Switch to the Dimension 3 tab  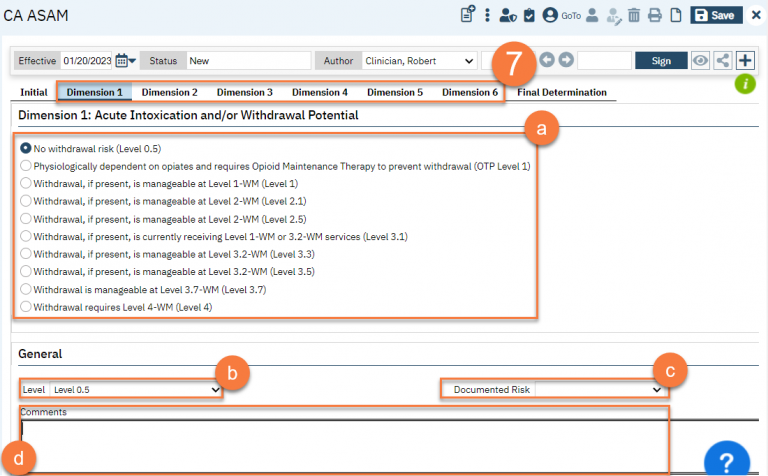(244, 92)
